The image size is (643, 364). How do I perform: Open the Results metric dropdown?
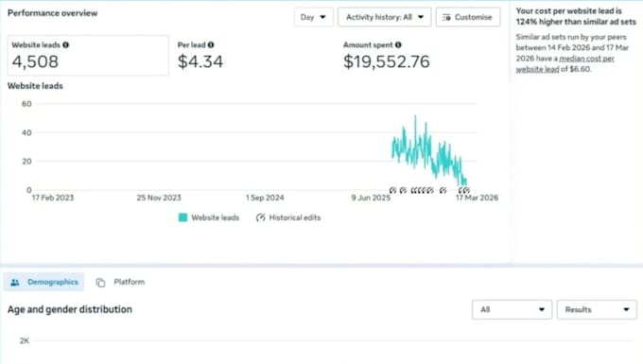(597, 309)
